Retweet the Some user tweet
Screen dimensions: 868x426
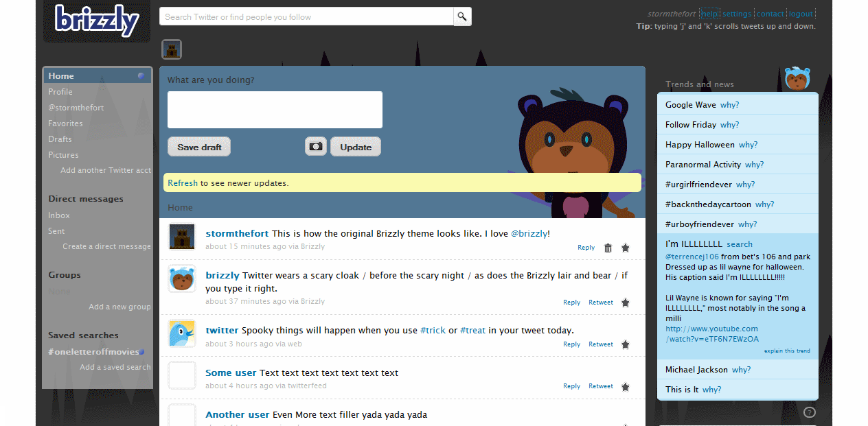pos(601,386)
